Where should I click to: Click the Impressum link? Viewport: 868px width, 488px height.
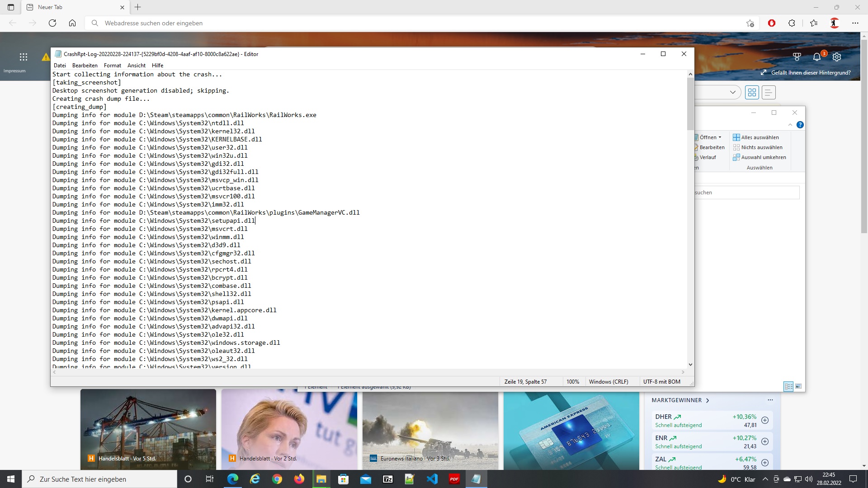pos(14,71)
